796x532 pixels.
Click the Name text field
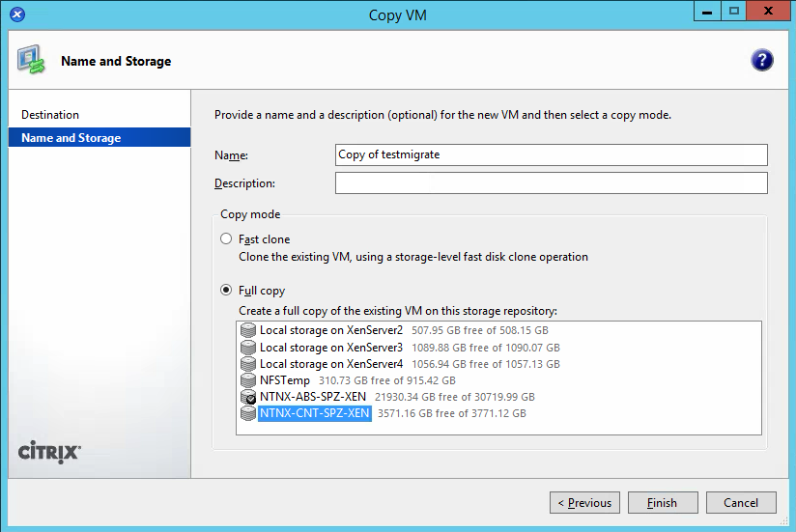551,154
